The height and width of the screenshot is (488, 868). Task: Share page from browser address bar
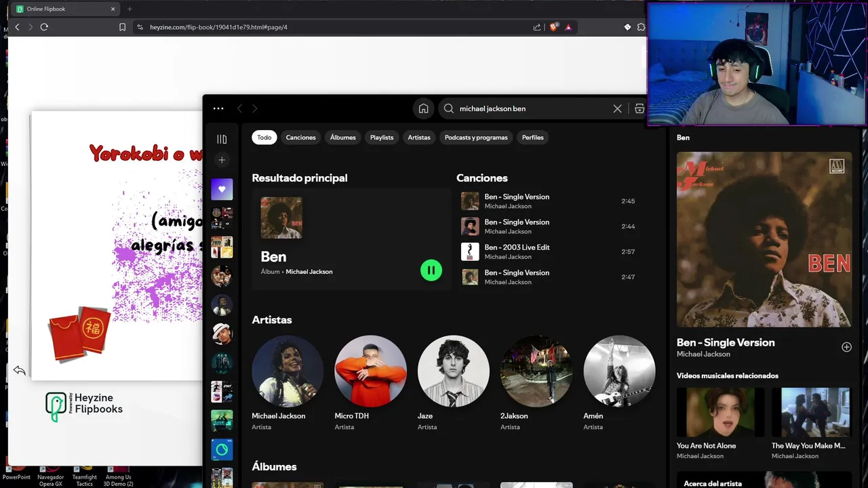click(537, 27)
